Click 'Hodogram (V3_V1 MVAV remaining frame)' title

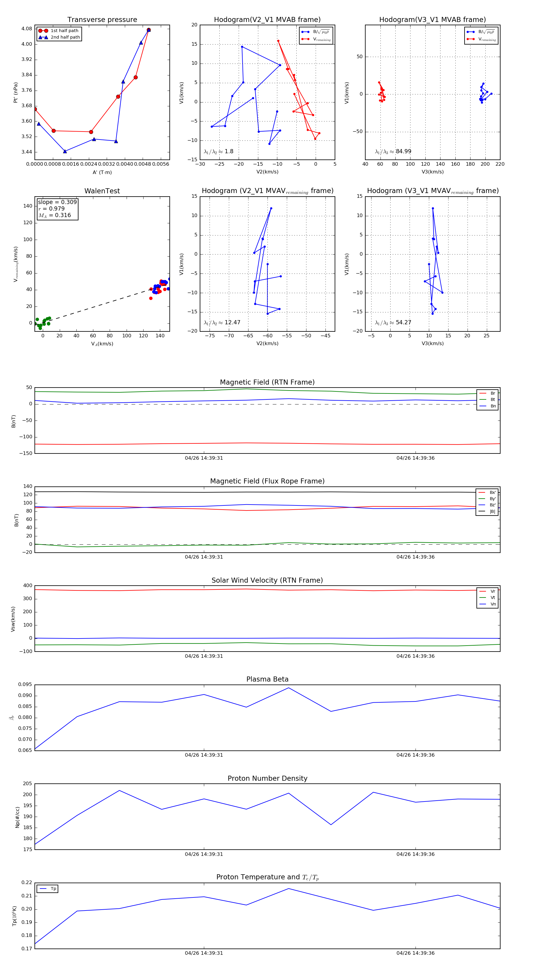pyautogui.click(x=432, y=191)
